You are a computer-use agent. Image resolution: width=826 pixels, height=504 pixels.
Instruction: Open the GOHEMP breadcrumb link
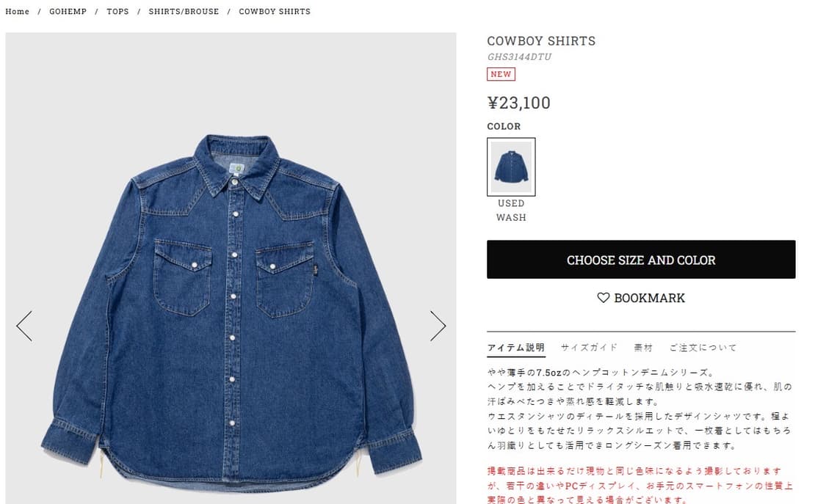coord(68,11)
